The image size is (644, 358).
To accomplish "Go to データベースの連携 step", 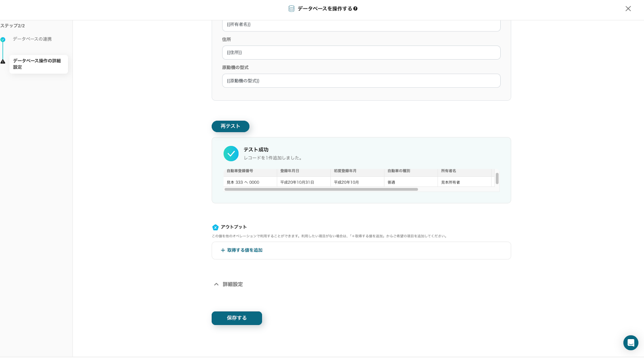I will click(x=32, y=39).
